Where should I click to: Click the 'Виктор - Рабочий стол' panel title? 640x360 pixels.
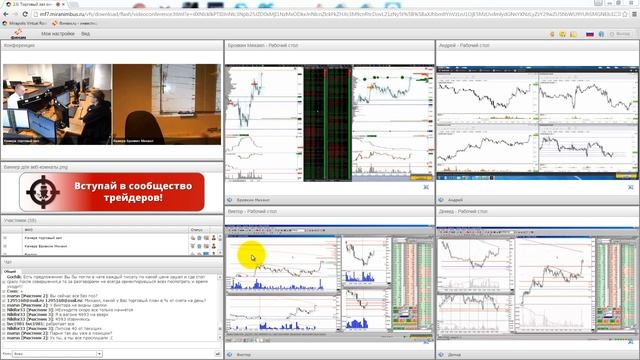click(x=252, y=211)
